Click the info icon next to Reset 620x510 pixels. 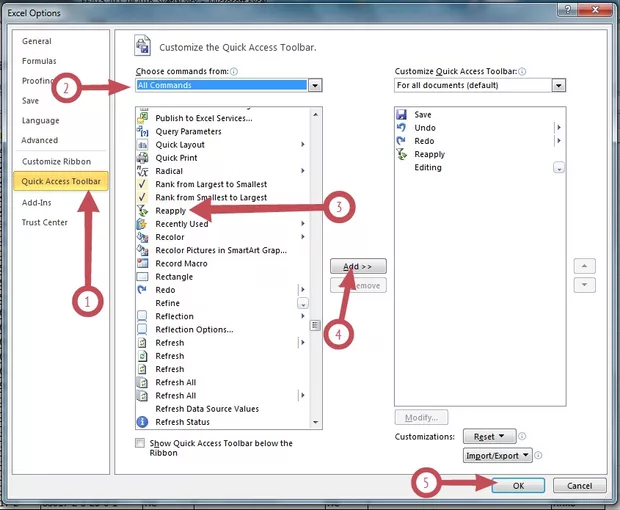point(522,436)
